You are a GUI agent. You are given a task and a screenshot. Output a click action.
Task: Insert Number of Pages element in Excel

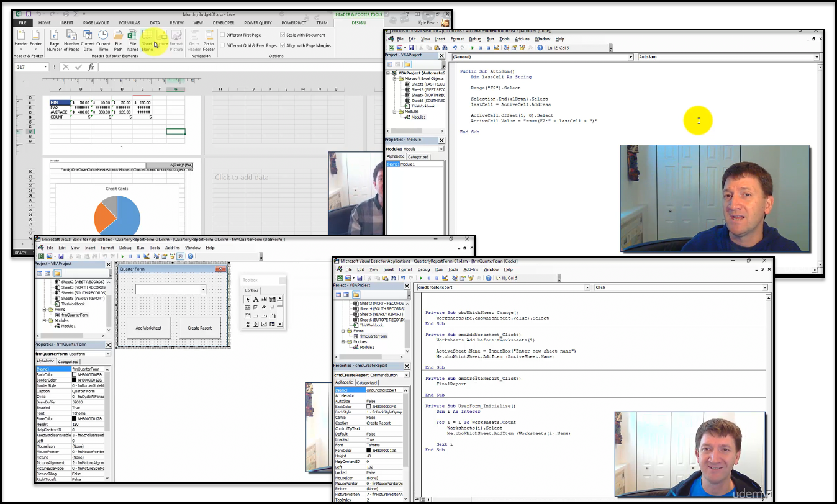[72, 40]
